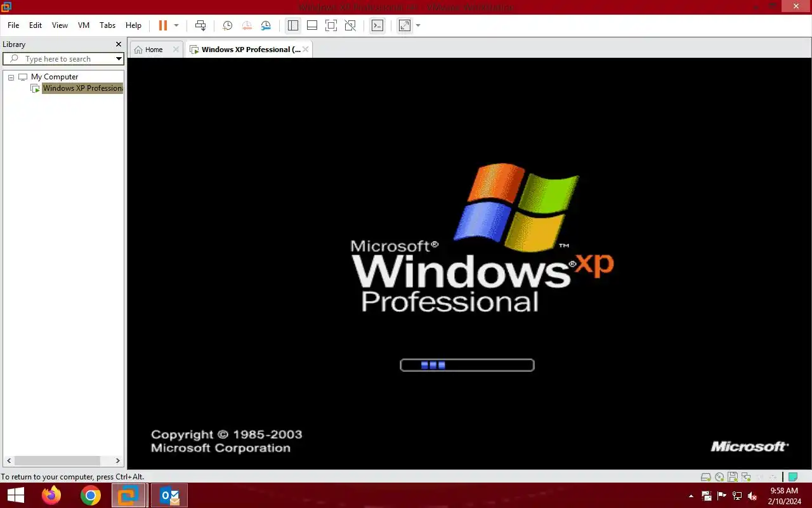The image size is (812, 508).
Task: Switch to Unity mode icon
Action: (350, 25)
